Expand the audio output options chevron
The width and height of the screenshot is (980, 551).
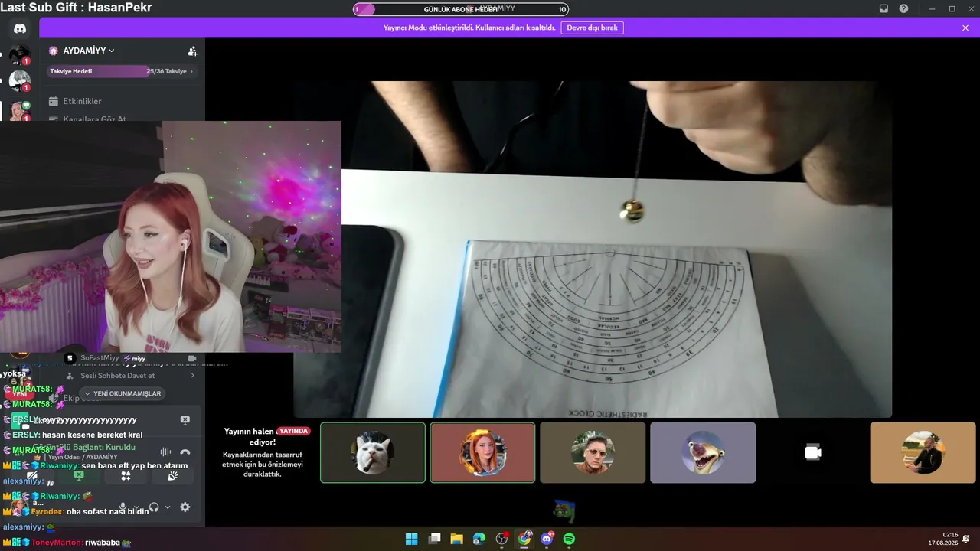coord(168,507)
